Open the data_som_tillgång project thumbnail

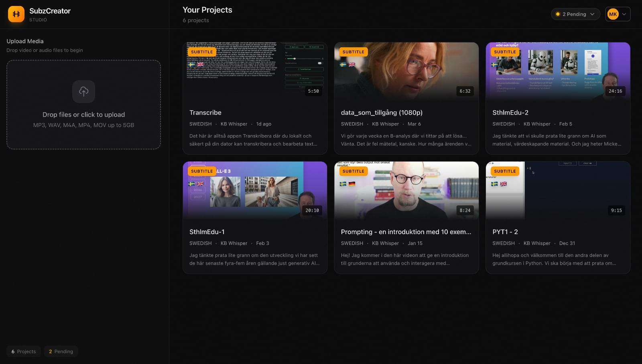(x=406, y=72)
